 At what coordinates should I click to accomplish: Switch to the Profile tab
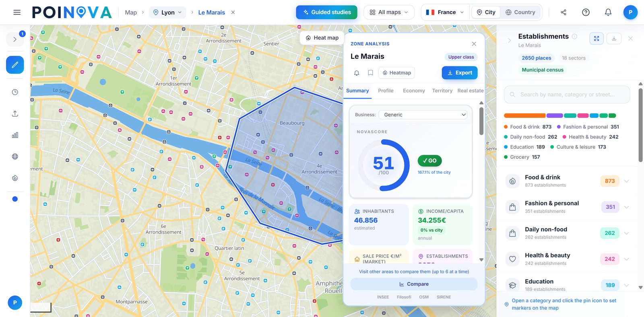[386, 91]
